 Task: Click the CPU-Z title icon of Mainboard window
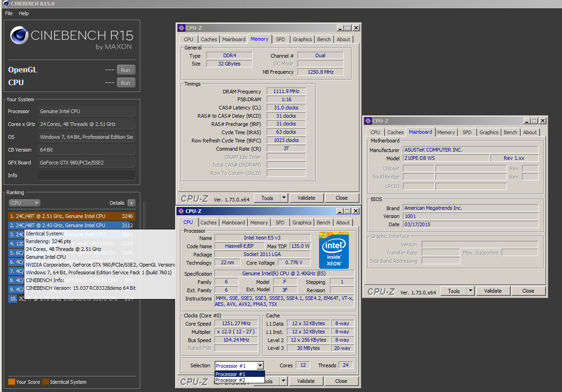click(368, 121)
